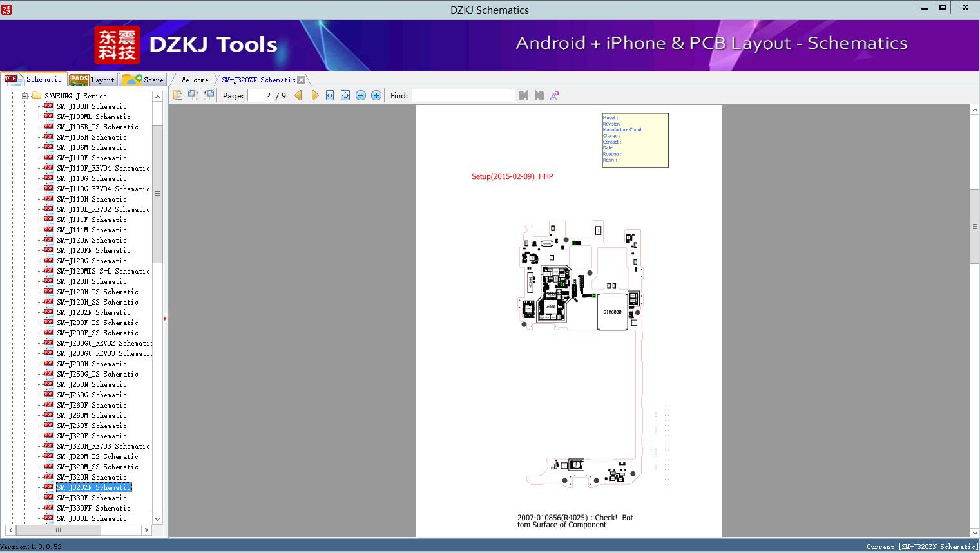Fit the page to width
980x553 pixels.
click(x=330, y=95)
